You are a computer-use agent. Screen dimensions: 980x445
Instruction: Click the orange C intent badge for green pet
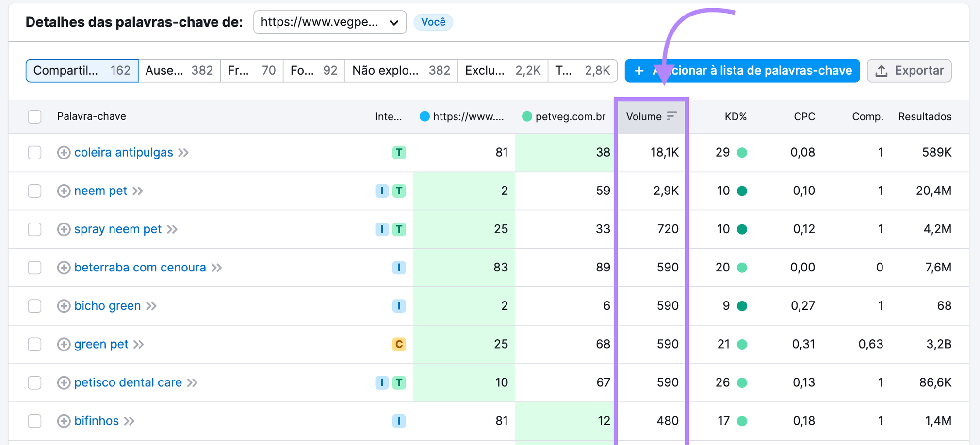[x=399, y=344]
